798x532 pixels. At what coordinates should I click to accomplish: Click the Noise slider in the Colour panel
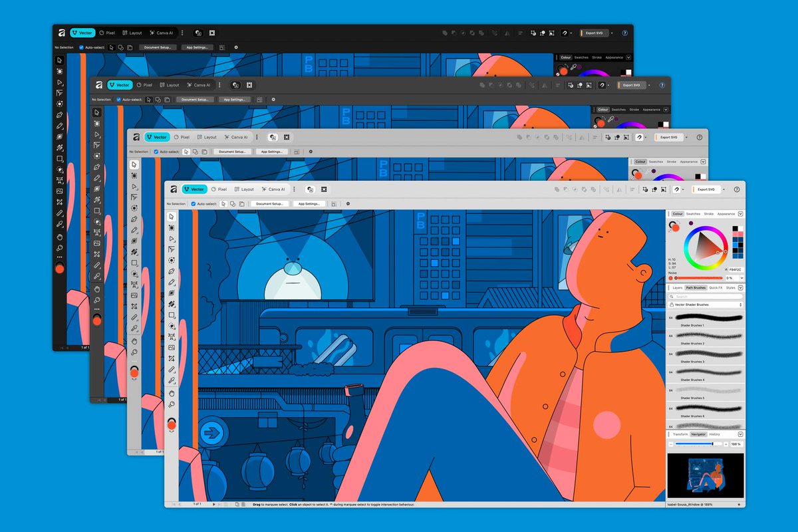tap(698, 278)
